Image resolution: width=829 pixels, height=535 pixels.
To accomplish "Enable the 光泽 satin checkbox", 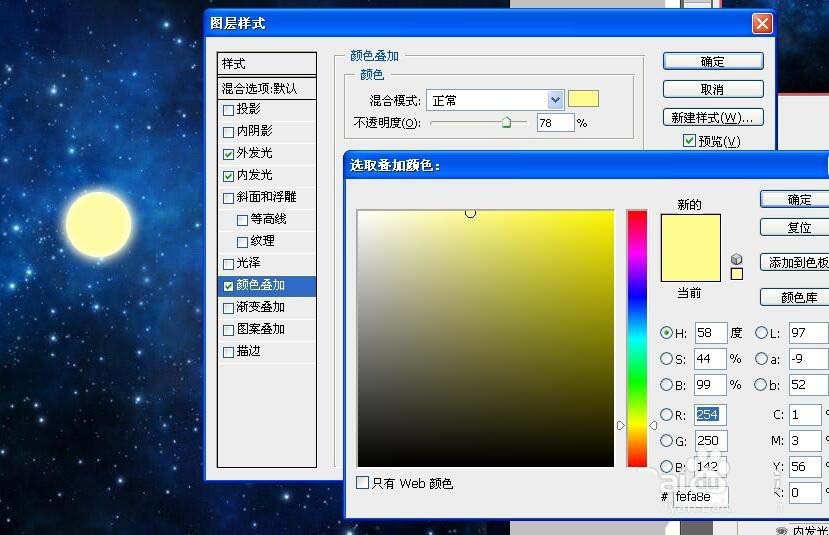I will point(228,264).
